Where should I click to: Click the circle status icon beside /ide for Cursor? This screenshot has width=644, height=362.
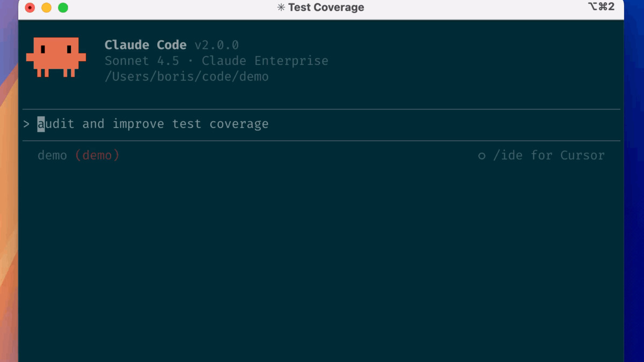[x=481, y=156]
